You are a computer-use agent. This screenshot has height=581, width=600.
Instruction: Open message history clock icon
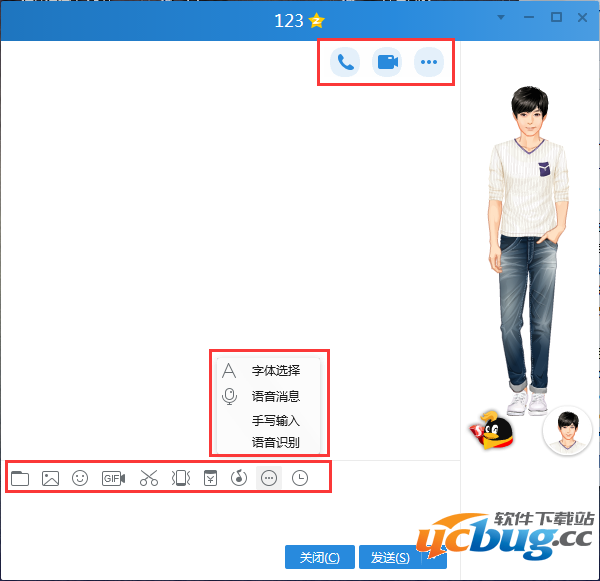(300, 478)
